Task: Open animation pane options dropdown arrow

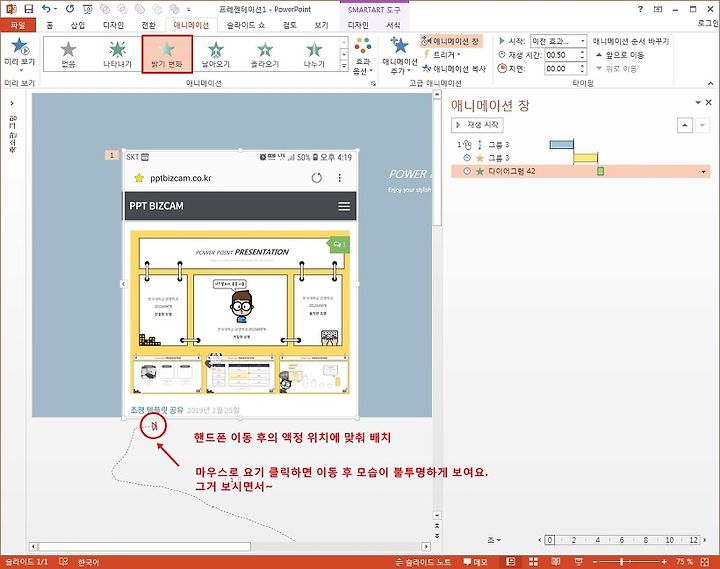Action: [698, 102]
